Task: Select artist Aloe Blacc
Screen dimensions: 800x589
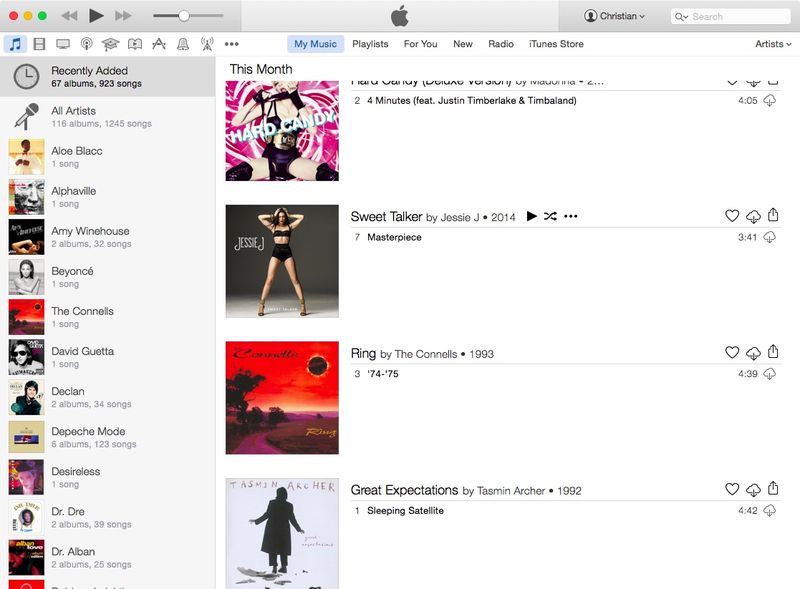Action: [107, 157]
